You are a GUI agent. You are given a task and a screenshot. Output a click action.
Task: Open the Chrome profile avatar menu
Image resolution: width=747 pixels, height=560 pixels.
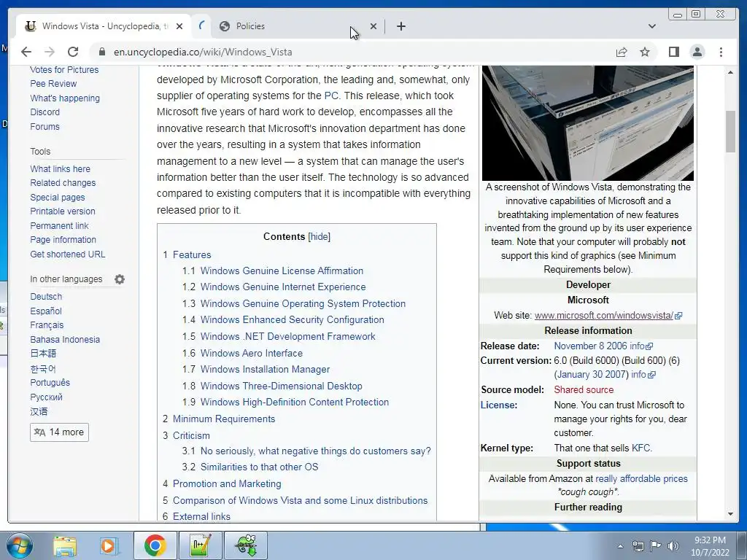pos(697,52)
